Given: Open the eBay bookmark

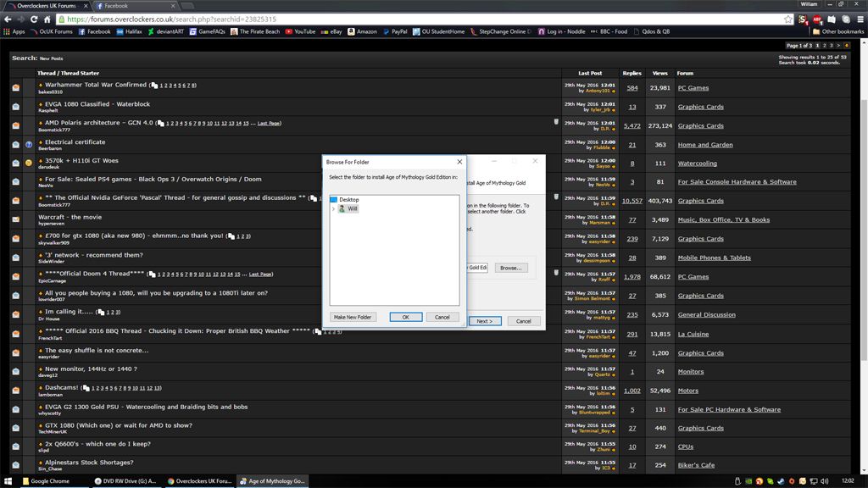Looking at the screenshot, I should (331, 31).
